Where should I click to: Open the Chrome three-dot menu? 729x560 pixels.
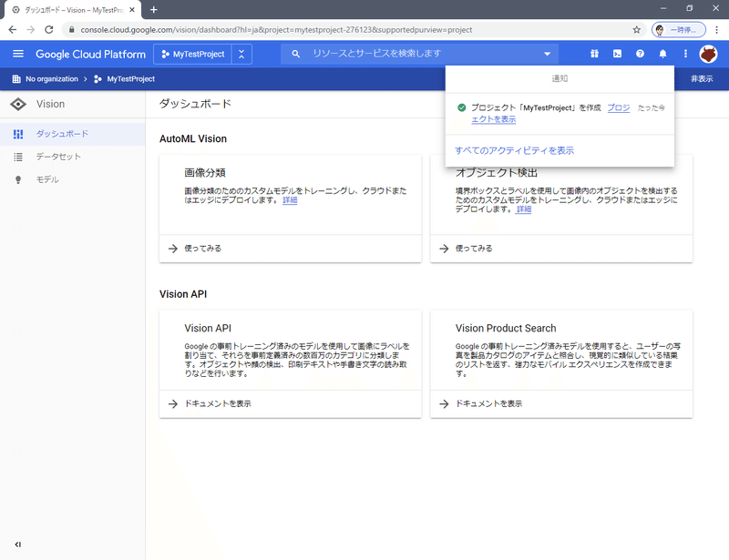pos(716,30)
